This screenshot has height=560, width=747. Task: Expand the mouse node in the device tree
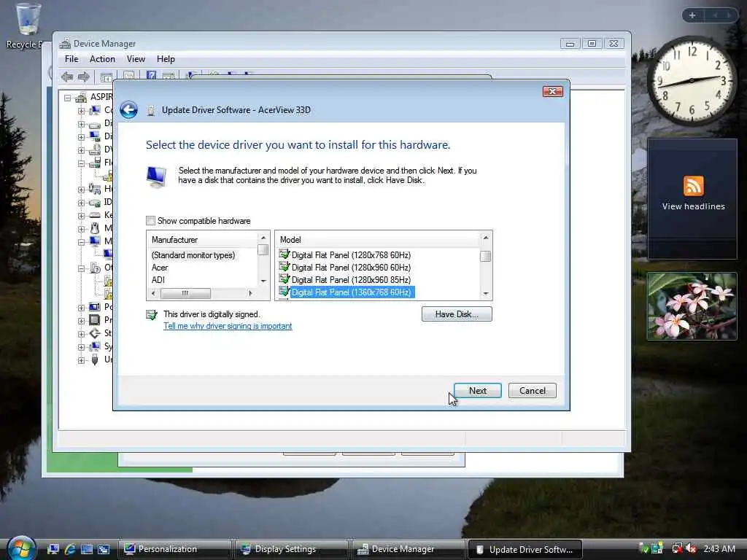click(x=81, y=229)
